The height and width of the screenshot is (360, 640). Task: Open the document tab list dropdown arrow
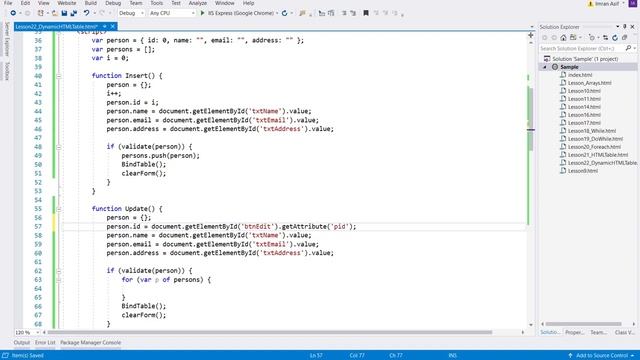(x=532, y=27)
